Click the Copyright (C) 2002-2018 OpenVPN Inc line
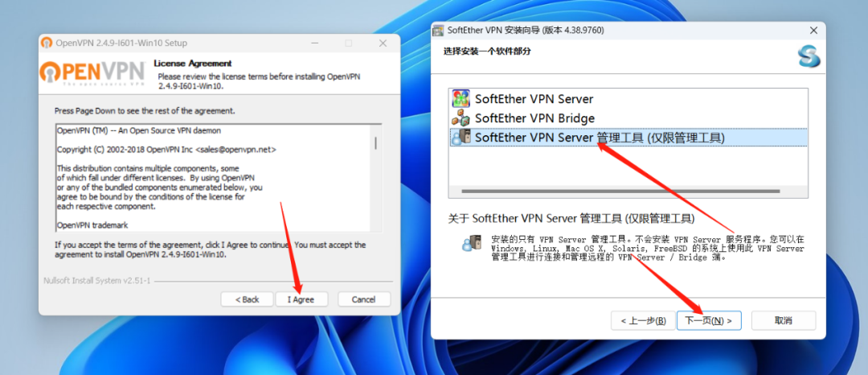The width and height of the screenshot is (868, 375). point(166,150)
